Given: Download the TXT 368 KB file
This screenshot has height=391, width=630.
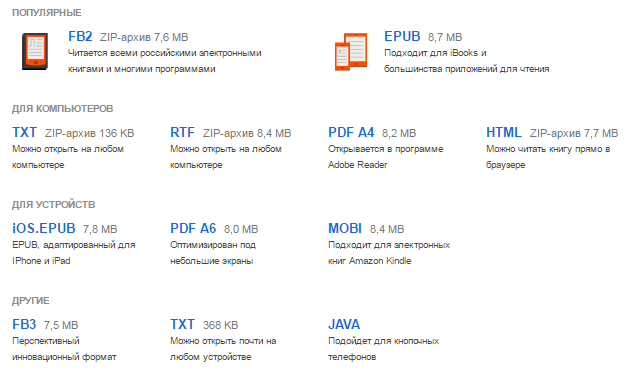Looking at the screenshot, I should (182, 325).
